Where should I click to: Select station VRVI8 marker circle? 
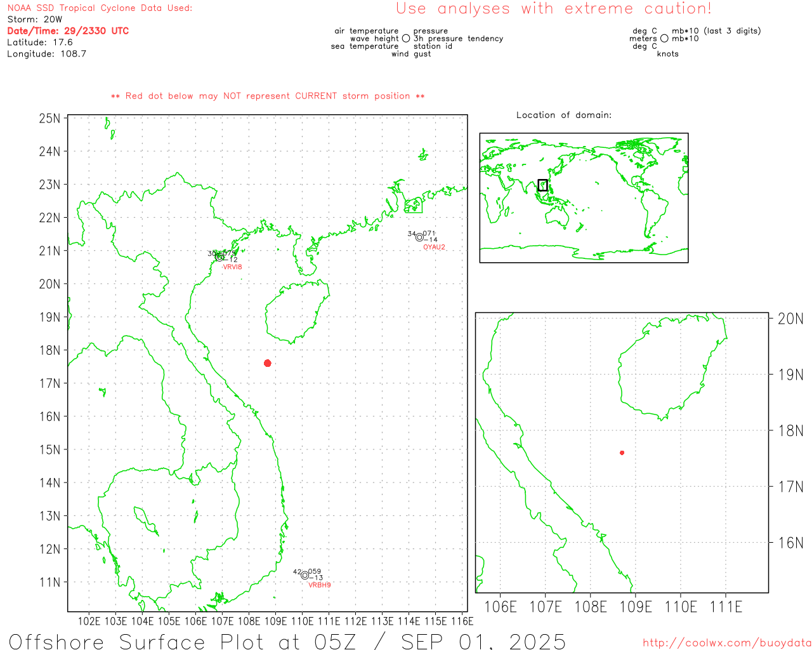(x=219, y=257)
